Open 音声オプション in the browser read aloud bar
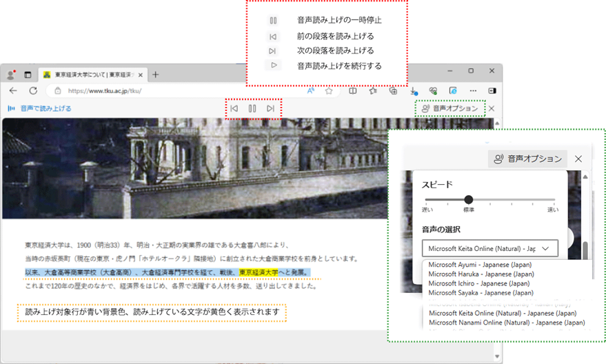The height and width of the screenshot is (364, 606). point(450,109)
